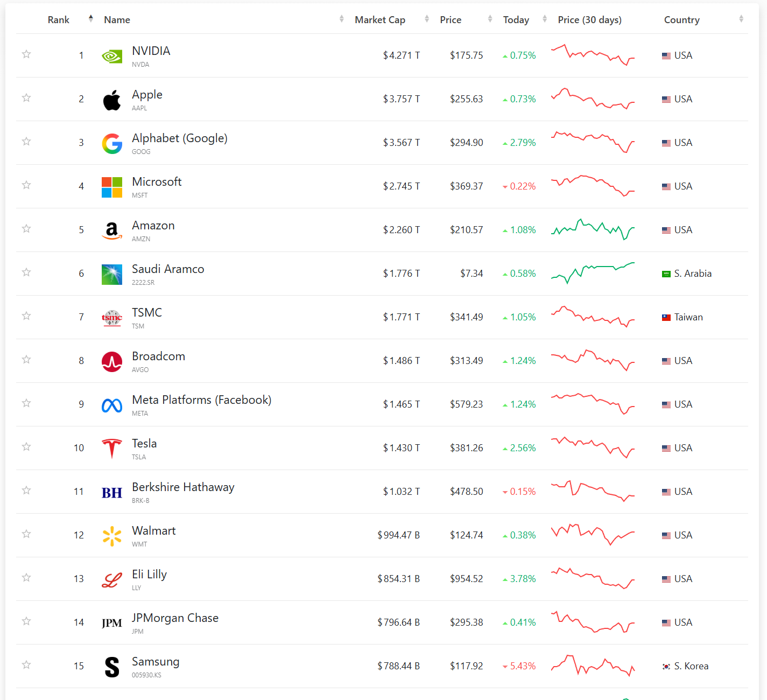Image resolution: width=767 pixels, height=700 pixels.
Task: Click NVIDIA's 30-day price chart
Action: tap(593, 55)
